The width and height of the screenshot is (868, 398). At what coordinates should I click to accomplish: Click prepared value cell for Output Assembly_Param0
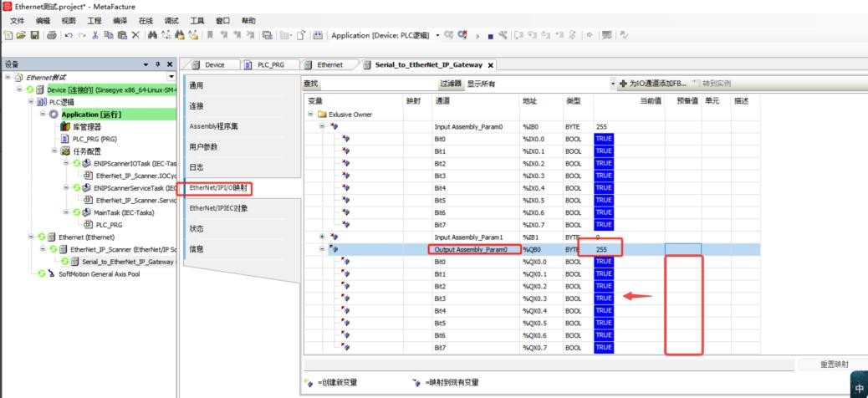coord(682,249)
